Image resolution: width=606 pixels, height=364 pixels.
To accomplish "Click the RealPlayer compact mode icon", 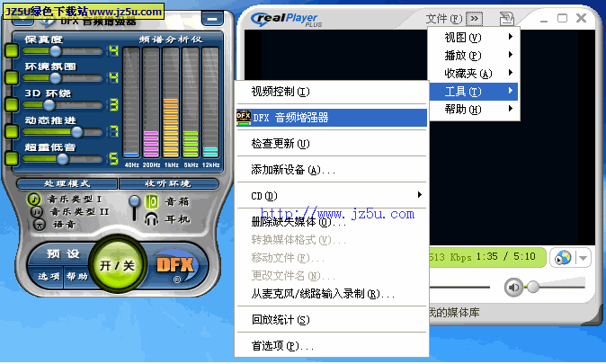I will click(x=506, y=19).
